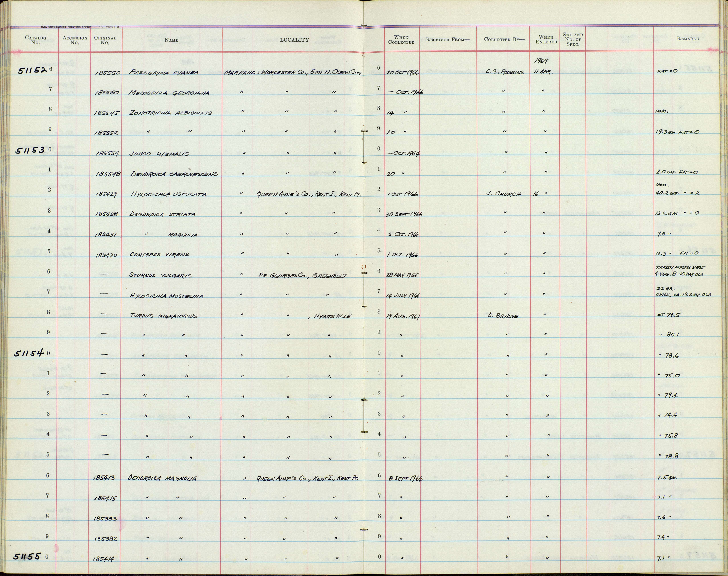Click the Original No. column header
This screenshot has width=728, height=576.
pyautogui.click(x=105, y=40)
